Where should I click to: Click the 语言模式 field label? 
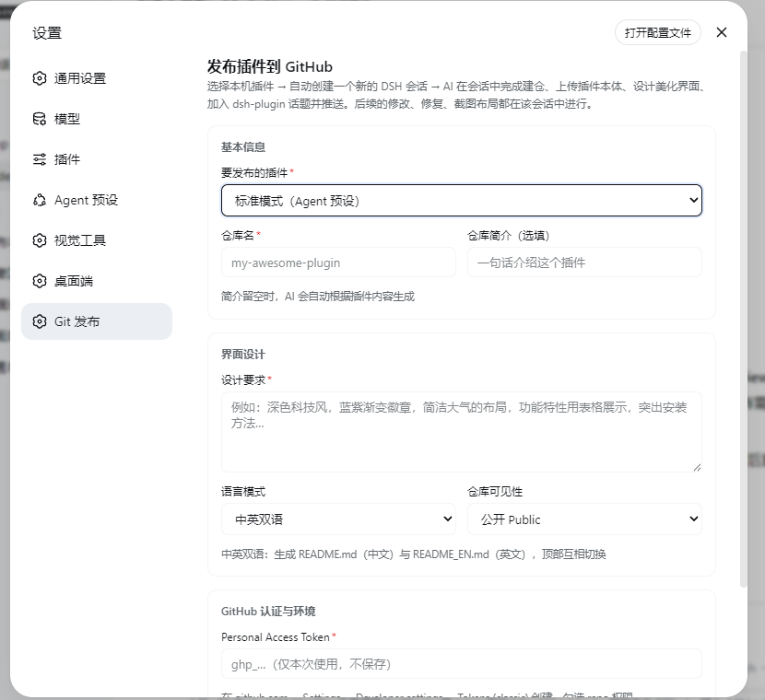(x=243, y=491)
